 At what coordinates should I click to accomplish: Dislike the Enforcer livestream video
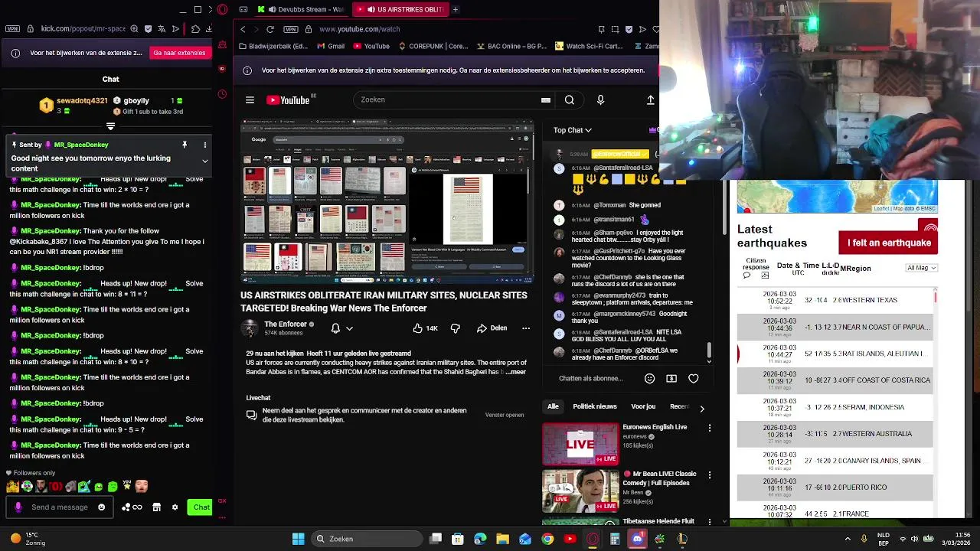pos(455,328)
